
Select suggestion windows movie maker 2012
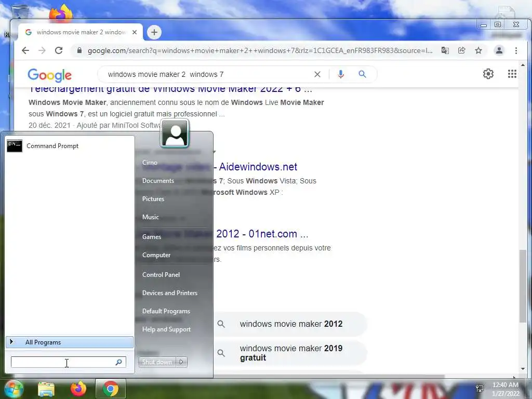tap(290, 324)
